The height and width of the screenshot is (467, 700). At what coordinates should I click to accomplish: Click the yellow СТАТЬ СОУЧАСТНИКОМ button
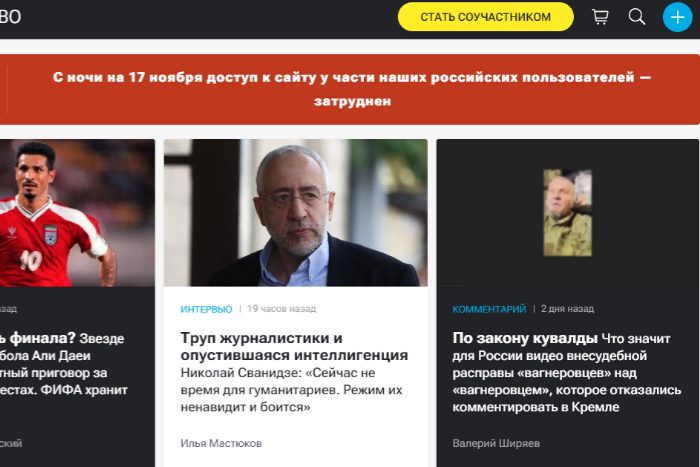tap(486, 17)
